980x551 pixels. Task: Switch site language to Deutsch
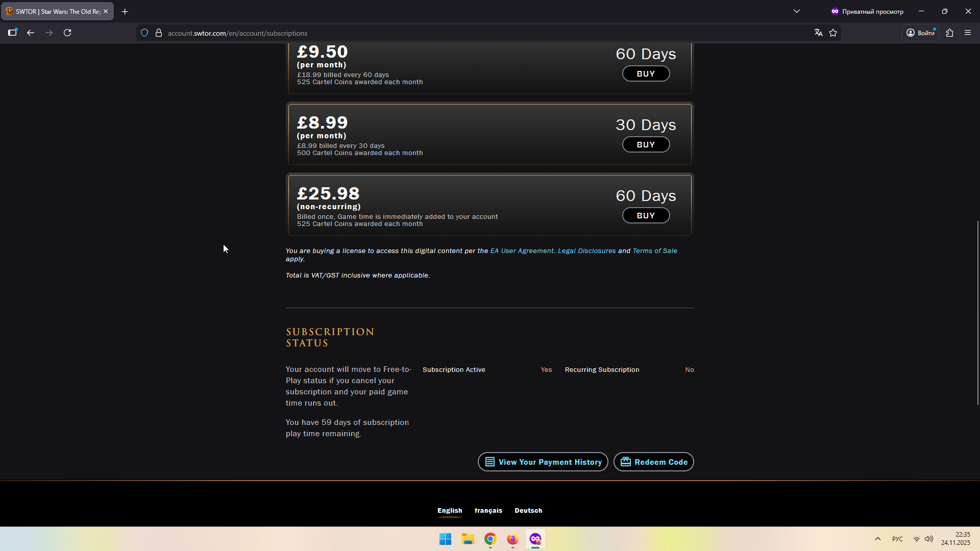click(528, 510)
